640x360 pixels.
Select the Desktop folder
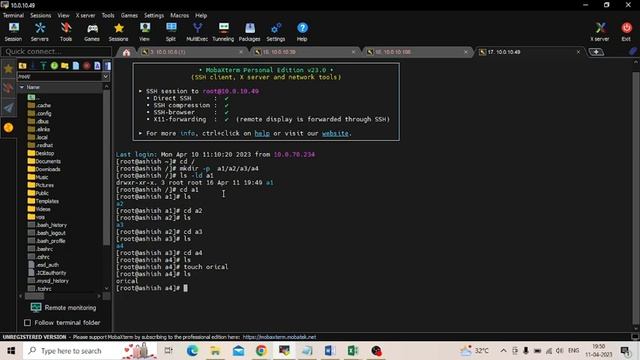tap(41, 153)
